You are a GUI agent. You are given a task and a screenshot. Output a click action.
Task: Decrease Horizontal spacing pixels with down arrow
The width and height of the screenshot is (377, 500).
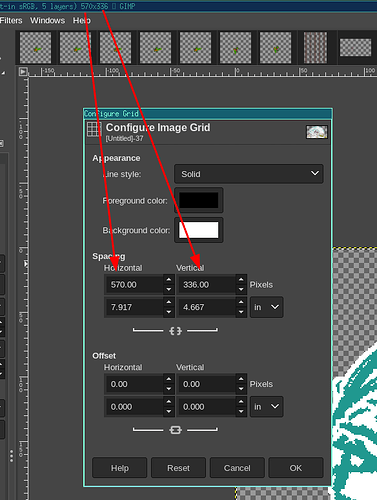point(169,289)
